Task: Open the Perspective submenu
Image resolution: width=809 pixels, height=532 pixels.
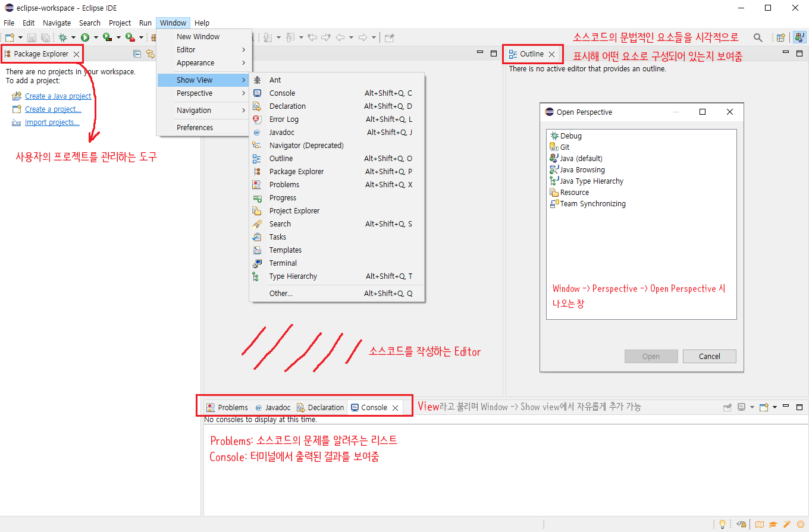Action: click(x=205, y=93)
